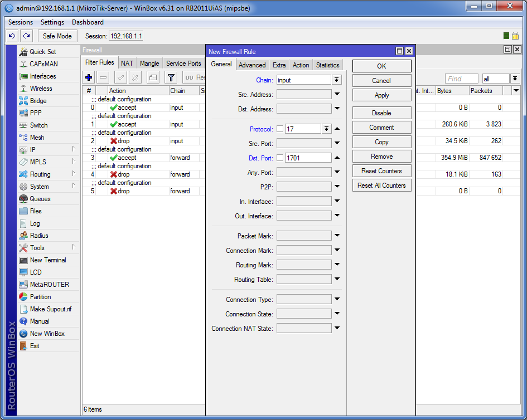Screen dimensions: 527x420
Task: Open the Dashboard menu
Action: click(88, 22)
